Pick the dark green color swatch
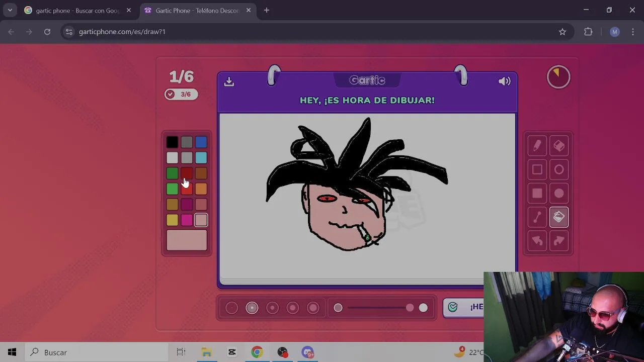The width and height of the screenshot is (644, 362). point(172,173)
